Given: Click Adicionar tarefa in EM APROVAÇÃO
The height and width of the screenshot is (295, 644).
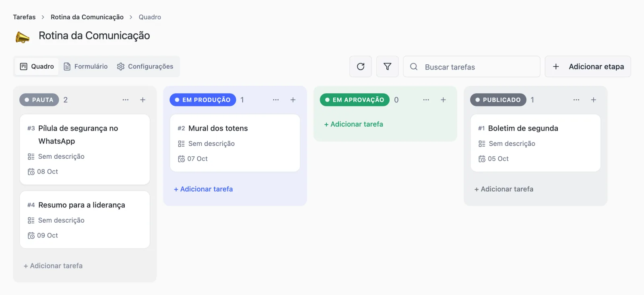Looking at the screenshot, I should point(354,124).
